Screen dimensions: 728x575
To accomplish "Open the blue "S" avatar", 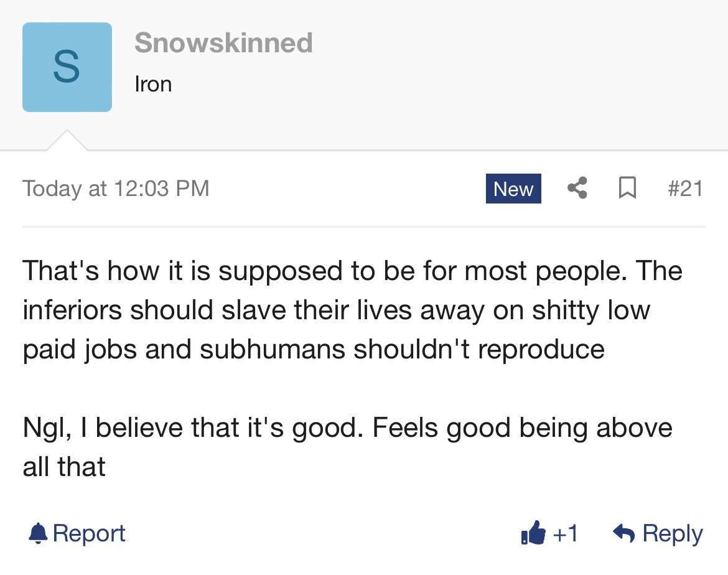I will tap(67, 67).
